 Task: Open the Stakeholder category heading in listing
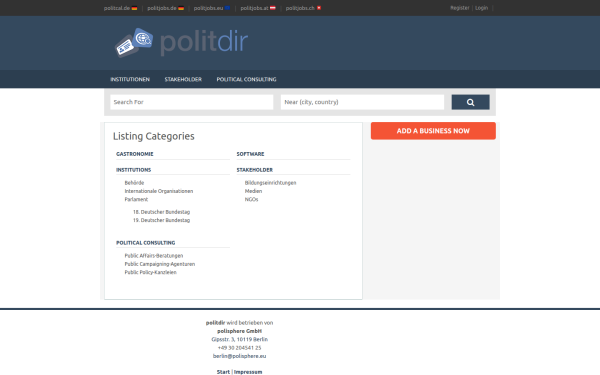254,170
